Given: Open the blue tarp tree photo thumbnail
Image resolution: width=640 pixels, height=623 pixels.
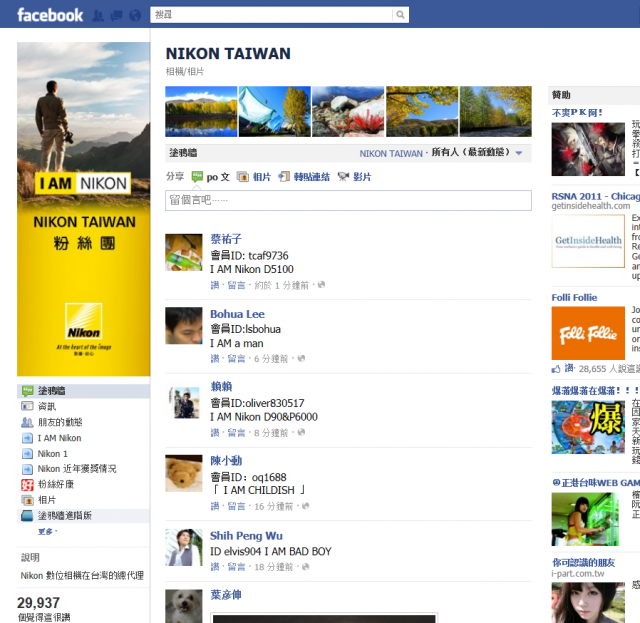Looking at the screenshot, I should [275, 111].
